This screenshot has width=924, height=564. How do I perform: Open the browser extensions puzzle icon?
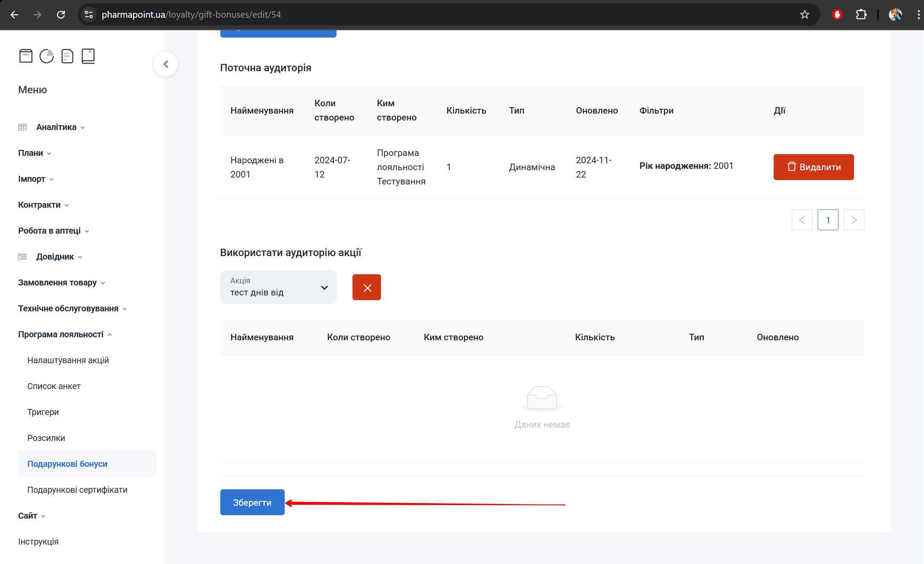coord(861,15)
